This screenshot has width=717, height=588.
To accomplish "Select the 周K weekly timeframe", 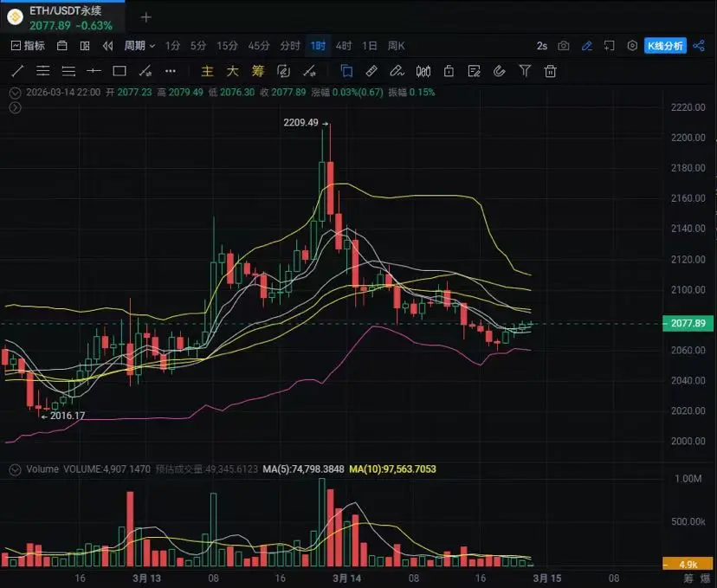I will 396,46.
